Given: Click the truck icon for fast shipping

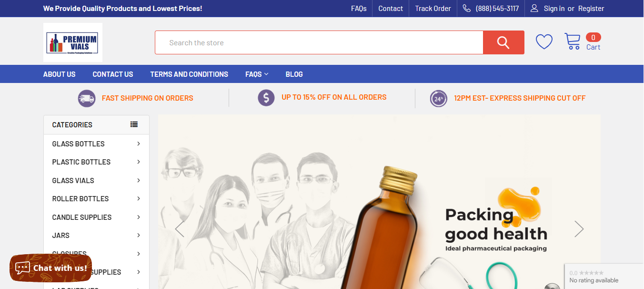Looking at the screenshot, I should tap(87, 98).
